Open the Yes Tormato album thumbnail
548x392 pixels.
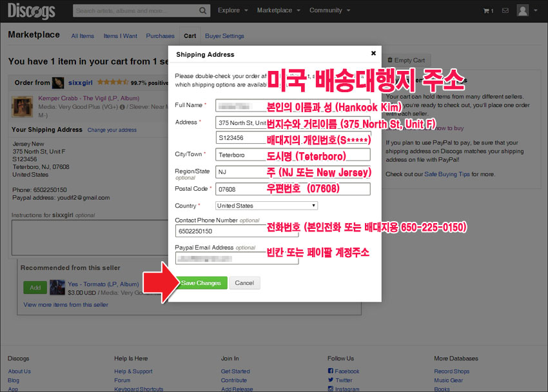point(57,287)
